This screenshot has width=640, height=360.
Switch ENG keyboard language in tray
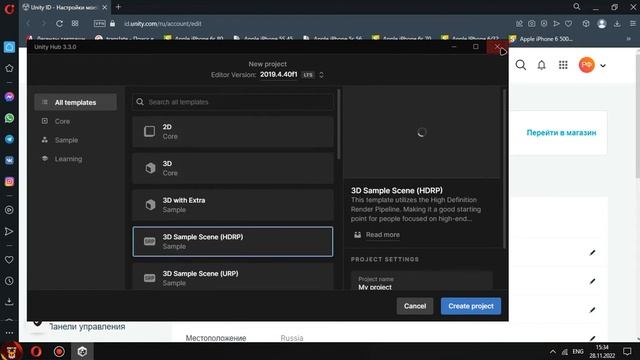pos(578,351)
